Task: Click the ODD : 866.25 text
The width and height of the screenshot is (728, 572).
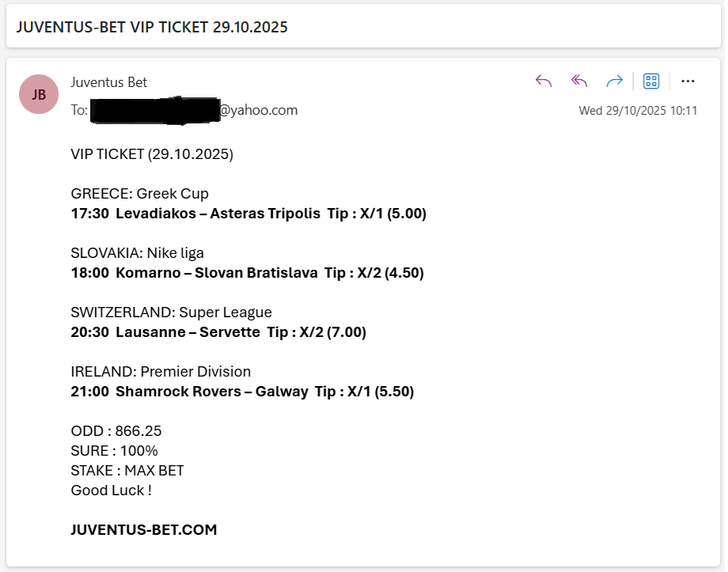Action: (x=116, y=431)
